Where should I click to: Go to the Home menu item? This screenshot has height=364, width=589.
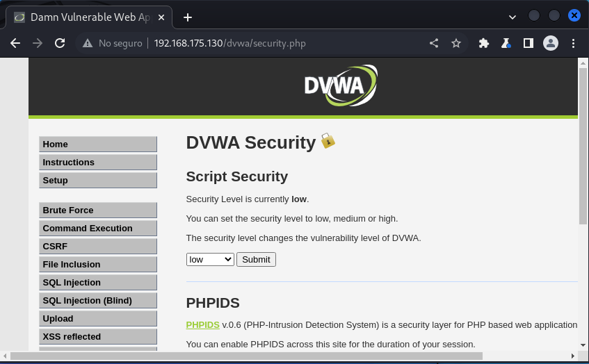coord(98,144)
